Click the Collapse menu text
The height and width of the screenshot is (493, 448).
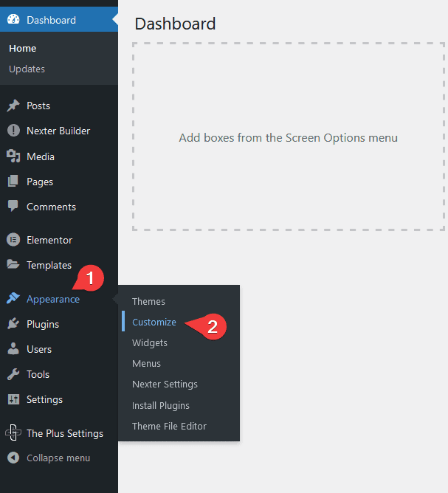tap(58, 458)
